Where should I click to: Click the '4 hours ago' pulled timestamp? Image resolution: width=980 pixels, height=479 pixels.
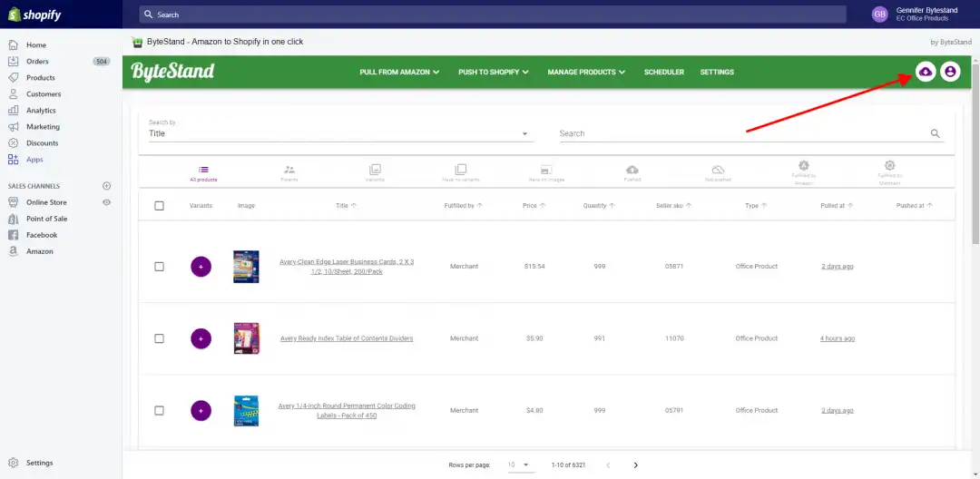pyautogui.click(x=837, y=338)
